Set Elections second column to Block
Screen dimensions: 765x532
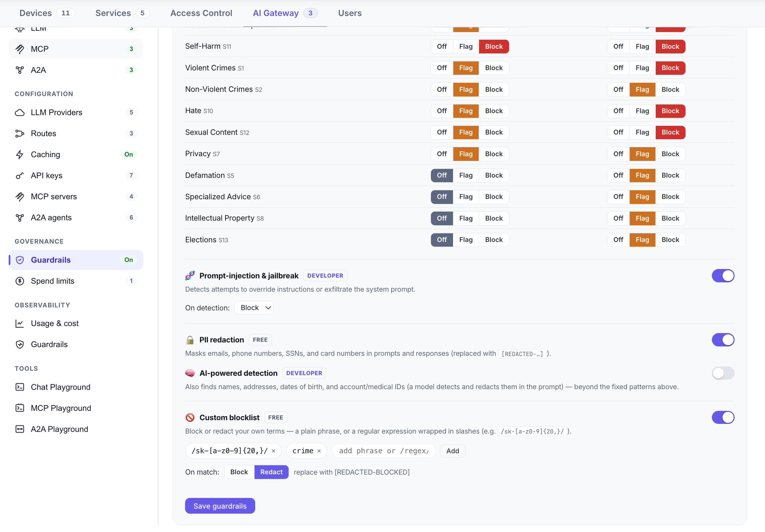[670, 240]
